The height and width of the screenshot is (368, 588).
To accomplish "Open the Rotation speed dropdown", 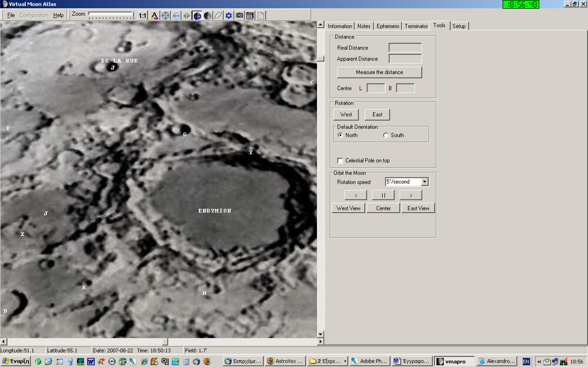I will coord(425,182).
